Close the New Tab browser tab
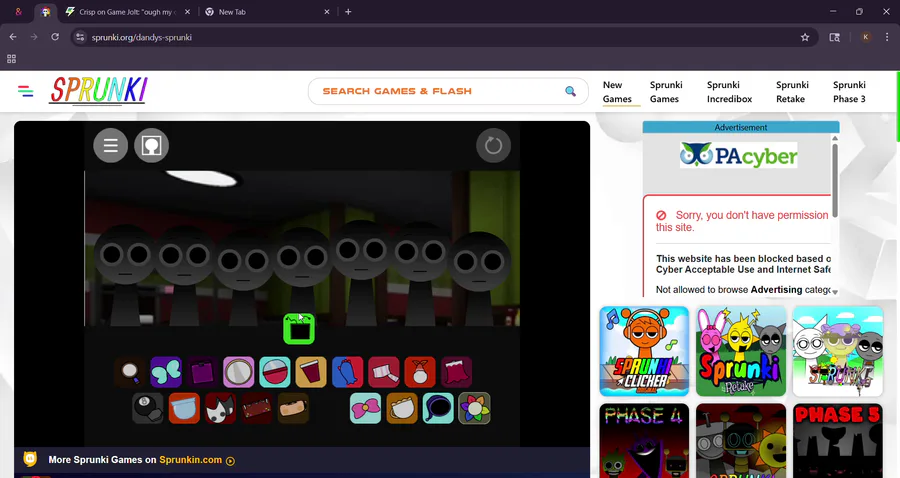The image size is (900, 478). click(x=327, y=11)
